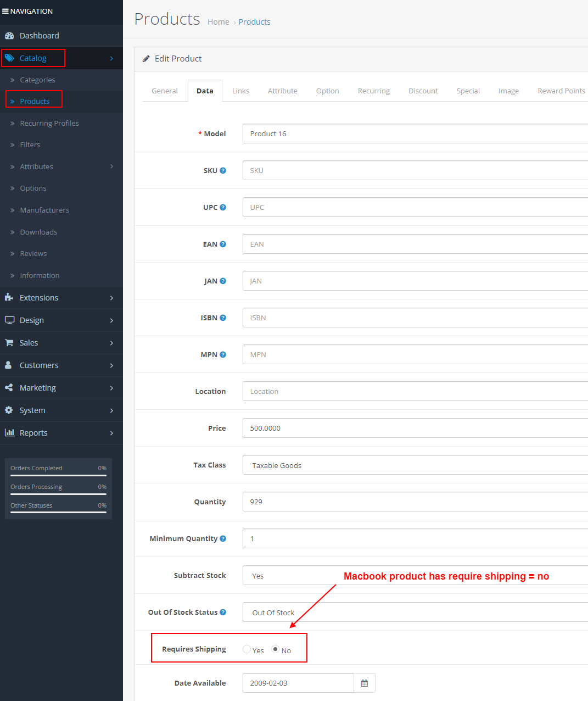Open the Reward Points tab

click(561, 91)
